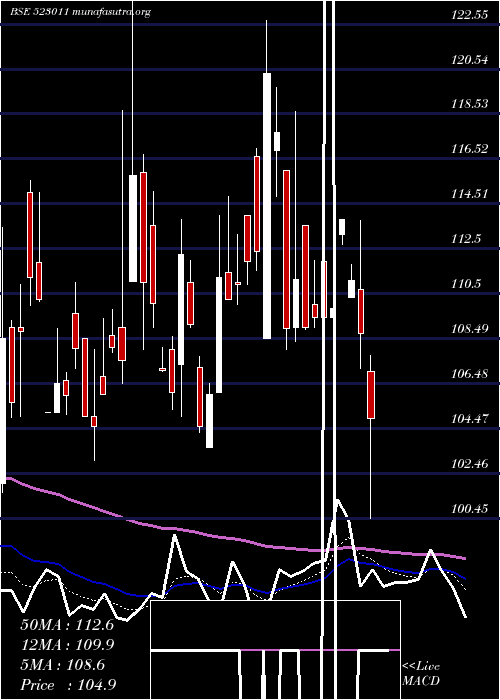Click the 50MA : 112.6 readout
The height and width of the screenshot is (700, 500).
coord(67,625)
